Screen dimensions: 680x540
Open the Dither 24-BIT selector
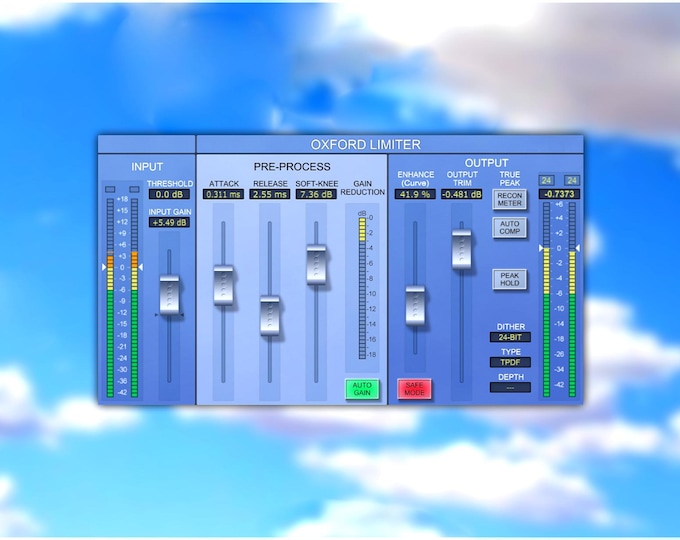(x=510, y=337)
